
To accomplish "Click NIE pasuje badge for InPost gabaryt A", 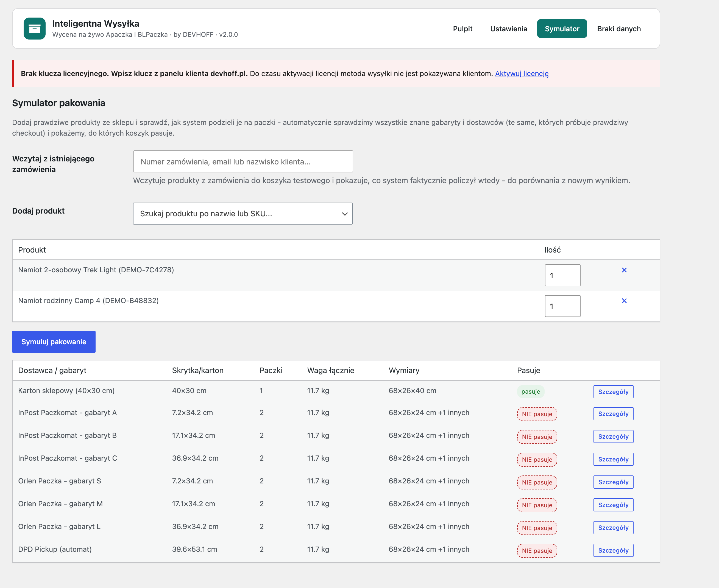I will pyautogui.click(x=537, y=414).
